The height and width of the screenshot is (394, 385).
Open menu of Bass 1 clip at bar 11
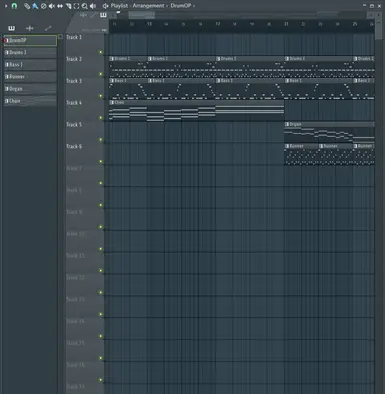pos(112,81)
